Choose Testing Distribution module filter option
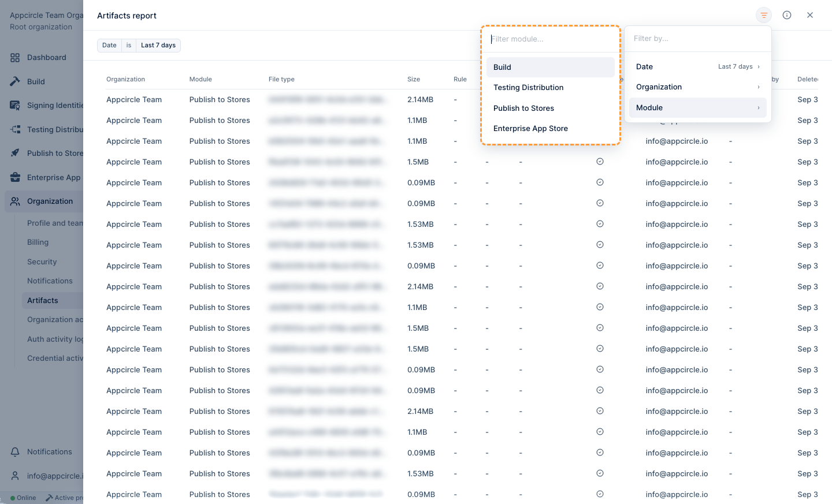 [x=550, y=88]
